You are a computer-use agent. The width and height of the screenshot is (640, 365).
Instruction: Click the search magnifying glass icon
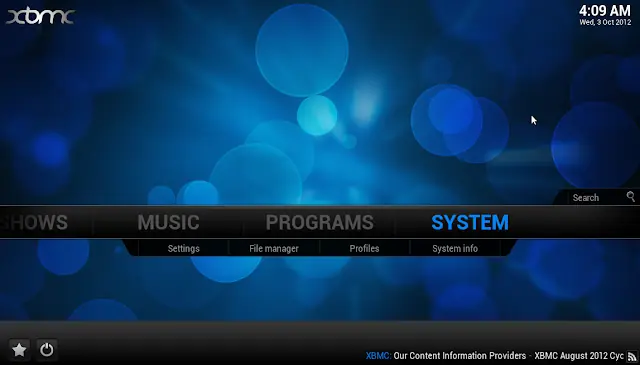[631, 197]
